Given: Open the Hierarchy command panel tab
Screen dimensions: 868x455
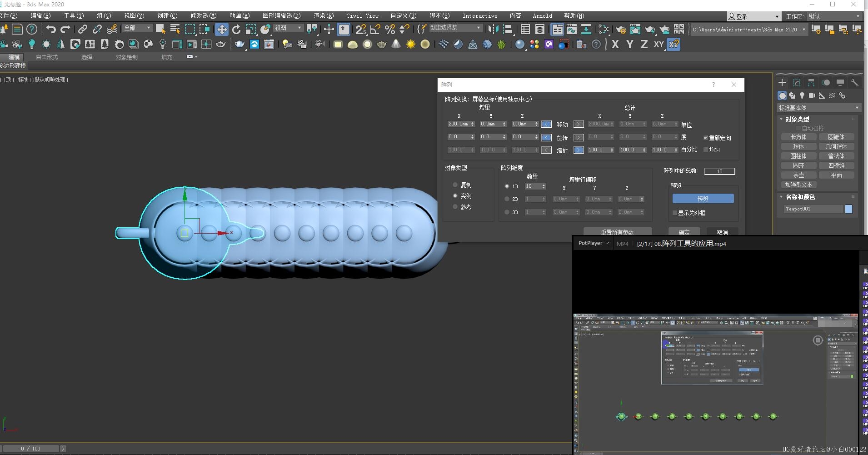Looking at the screenshot, I should click(x=811, y=82).
